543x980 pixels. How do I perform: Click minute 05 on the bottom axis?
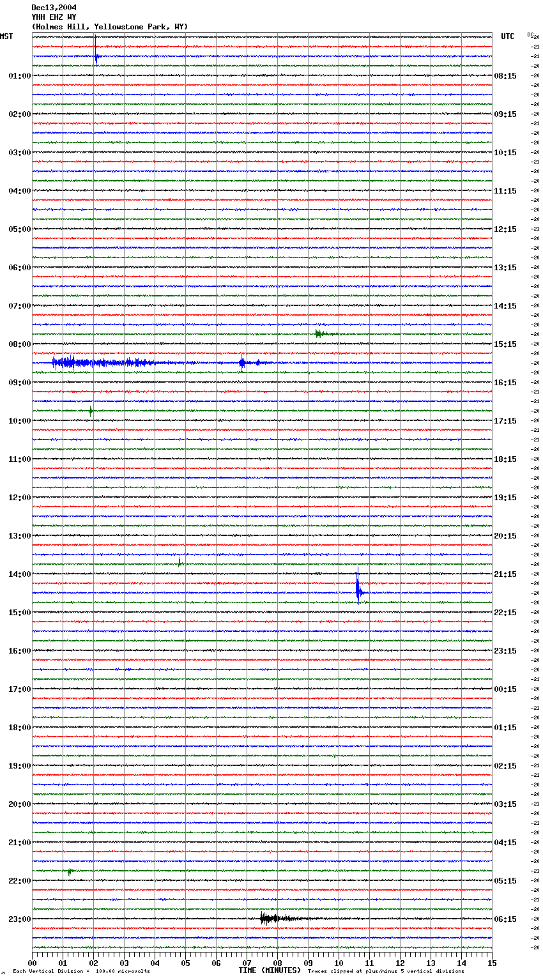[x=185, y=963]
